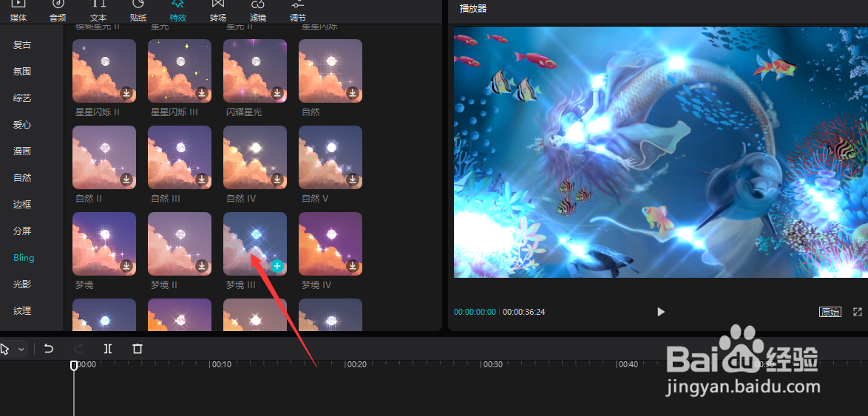The image size is (868, 416).
Task: Open the 转场 transitions tab
Action: tap(217, 11)
